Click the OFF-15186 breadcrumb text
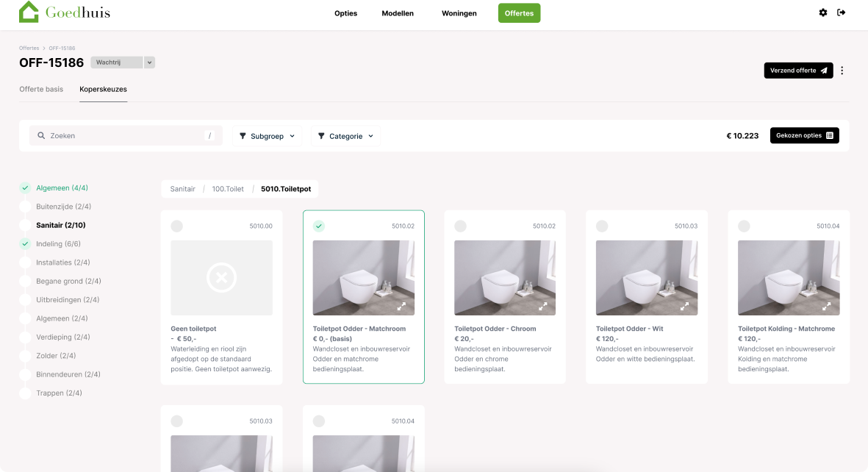 [62, 49]
